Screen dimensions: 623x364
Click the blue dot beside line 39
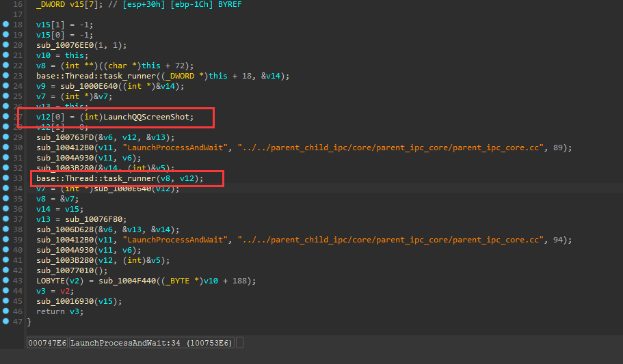[x=6, y=239]
